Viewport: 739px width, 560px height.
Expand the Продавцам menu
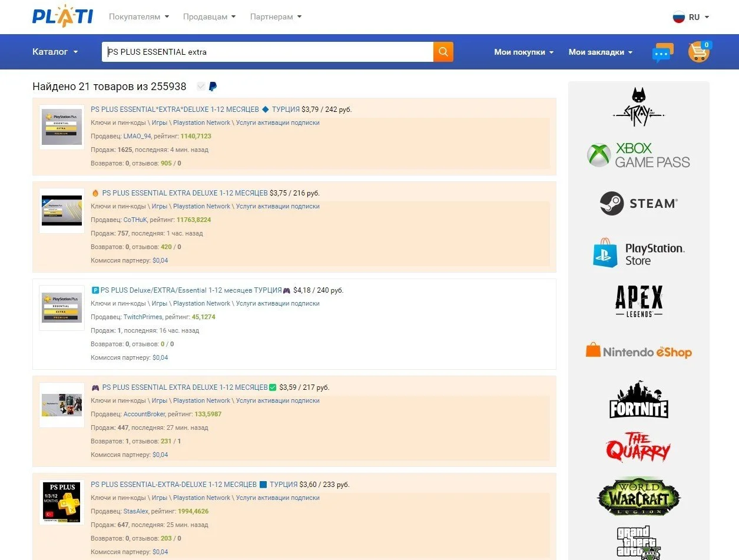pyautogui.click(x=210, y=17)
